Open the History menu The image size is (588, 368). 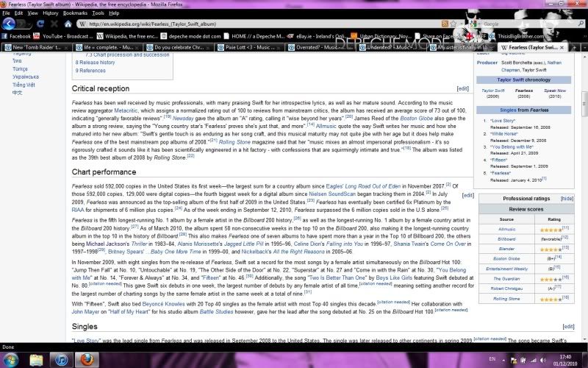pos(50,13)
